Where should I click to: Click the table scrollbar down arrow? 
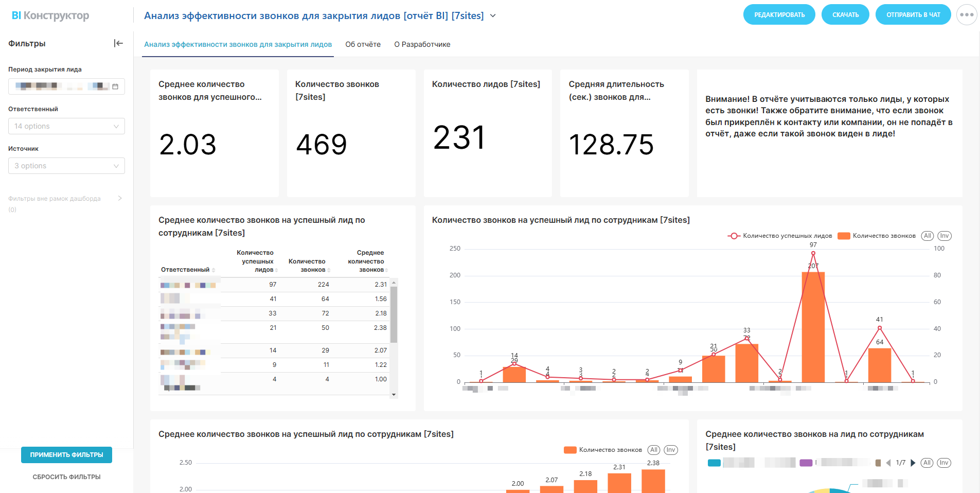tap(394, 395)
